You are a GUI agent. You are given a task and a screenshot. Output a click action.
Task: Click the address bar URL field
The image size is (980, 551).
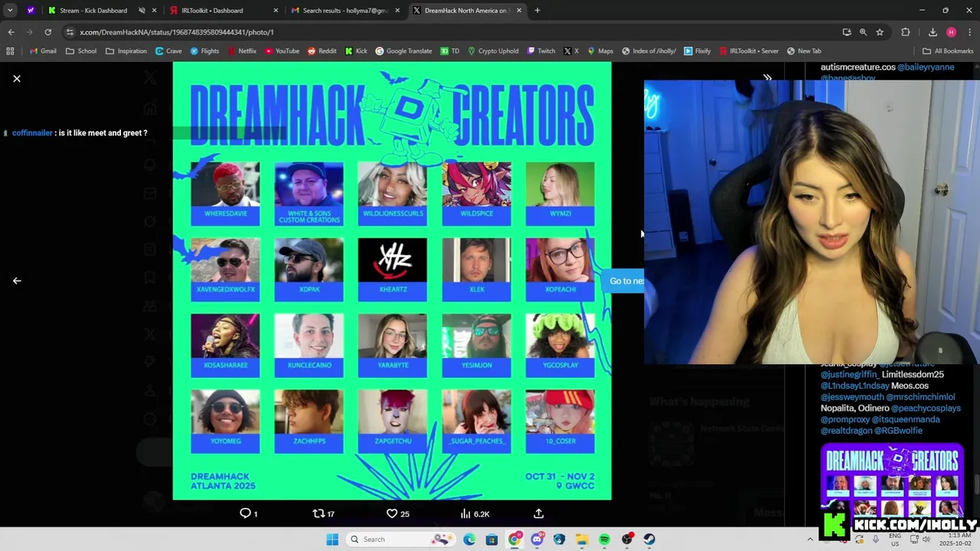click(x=452, y=32)
